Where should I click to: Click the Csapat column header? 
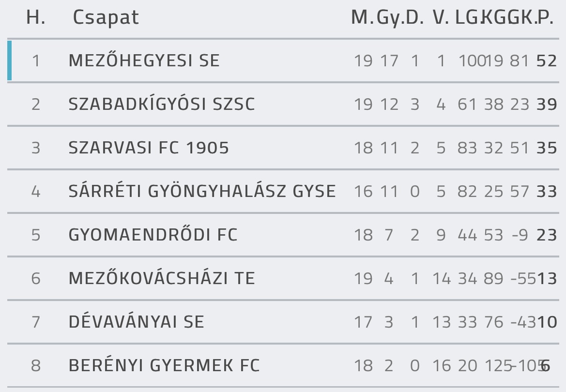click(x=106, y=17)
